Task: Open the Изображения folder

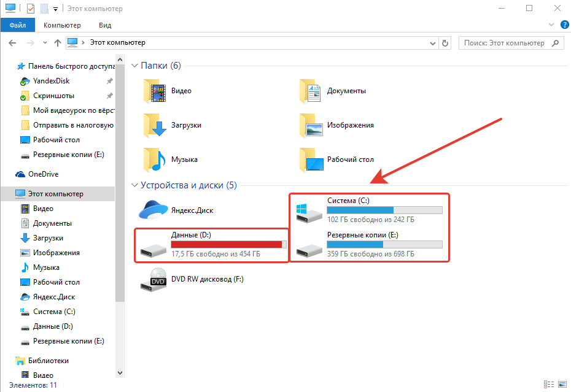Action: pyautogui.click(x=312, y=125)
